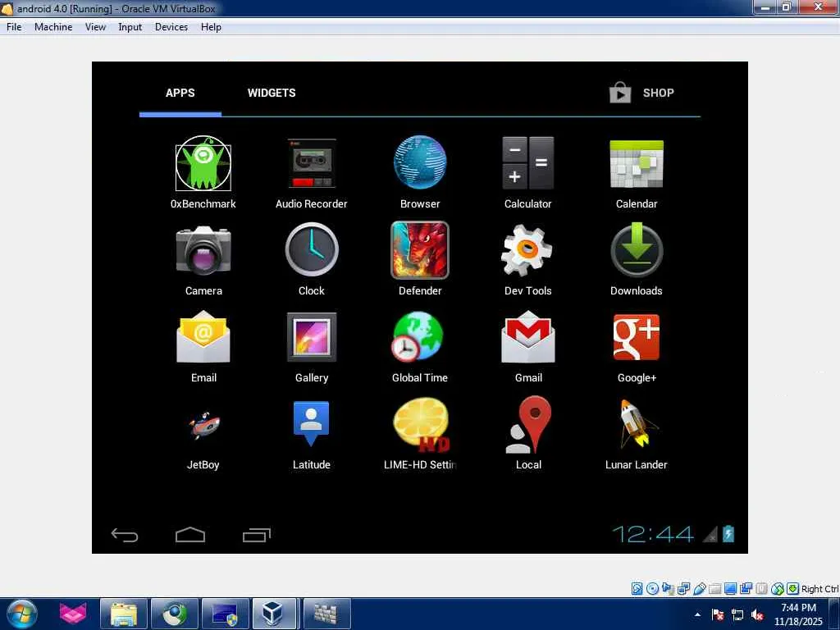Image resolution: width=840 pixels, height=630 pixels.
Task: Click the VirtualBox host key arrow icon
Action: (793, 589)
